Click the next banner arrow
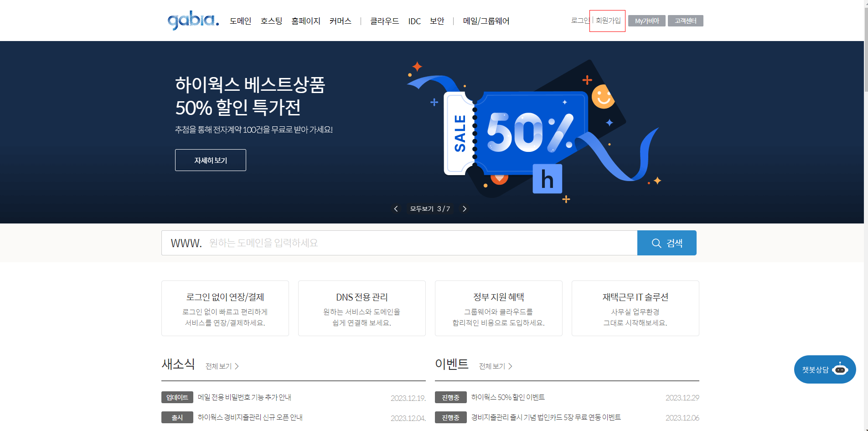Viewport: 868px width, 431px height. pyautogui.click(x=465, y=208)
